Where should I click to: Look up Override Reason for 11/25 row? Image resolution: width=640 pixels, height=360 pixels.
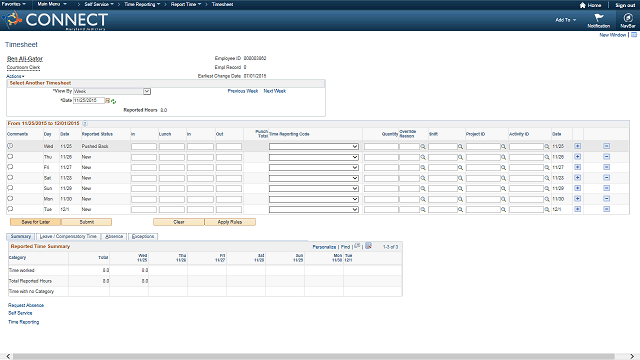click(423, 147)
